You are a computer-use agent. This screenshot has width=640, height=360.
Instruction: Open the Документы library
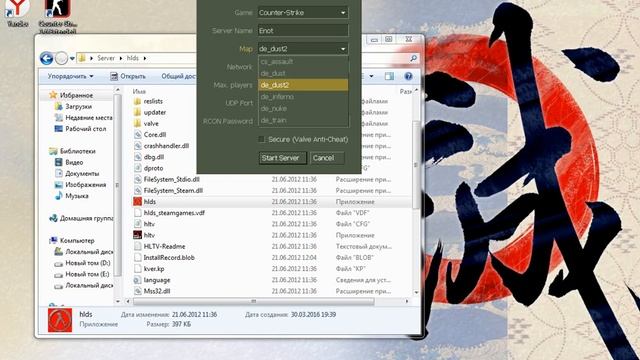click(82, 173)
